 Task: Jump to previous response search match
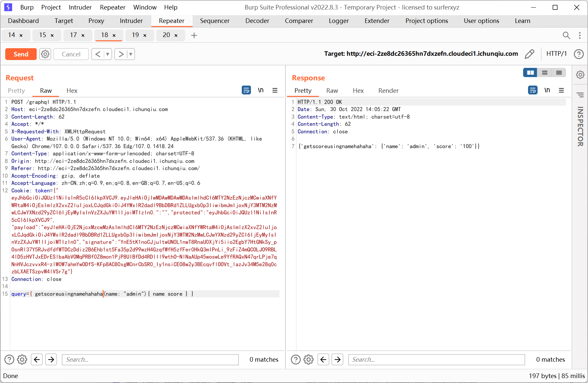[323, 360]
